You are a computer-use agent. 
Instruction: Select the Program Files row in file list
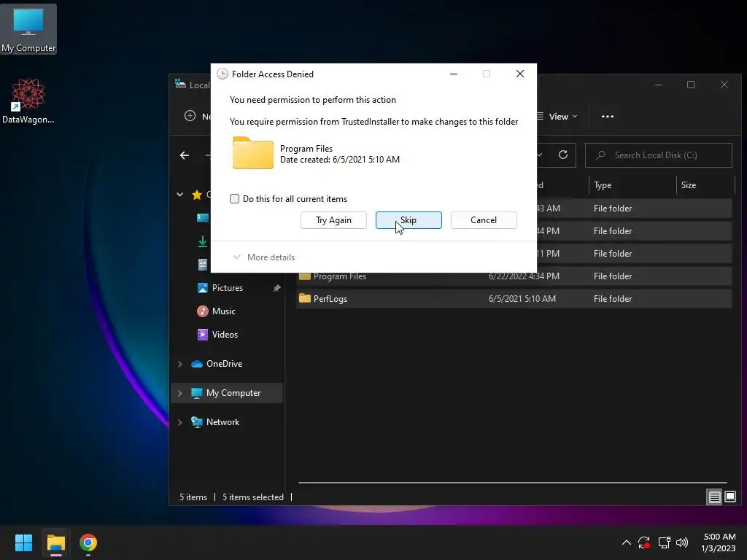[x=514, y=276]
